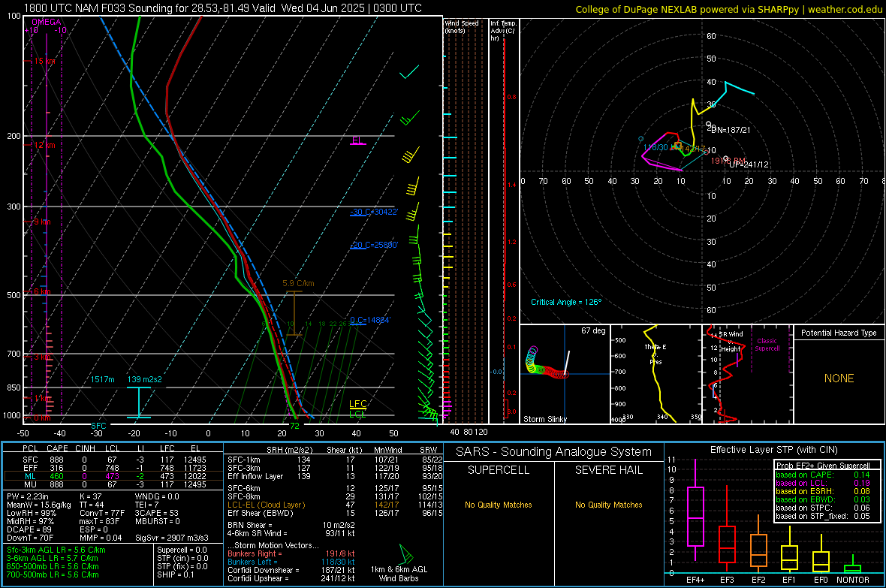Click the 'Potential Hazard Type' header
The height and width of the screenshot is (588, 886).
pos(839,333)
